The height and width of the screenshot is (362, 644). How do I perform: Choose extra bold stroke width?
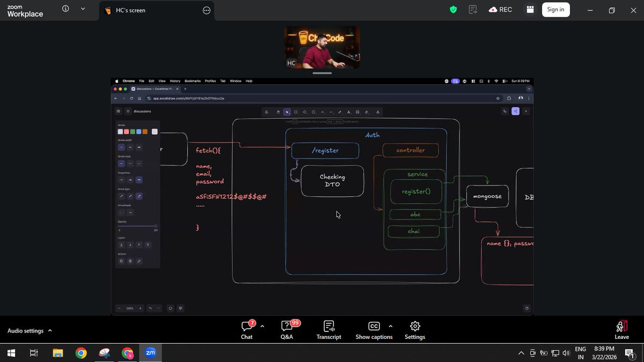(x=139, y=147)
